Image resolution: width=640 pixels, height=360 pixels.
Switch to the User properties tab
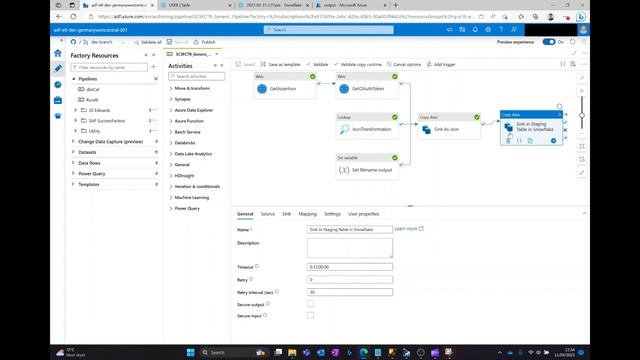point(363,214)
